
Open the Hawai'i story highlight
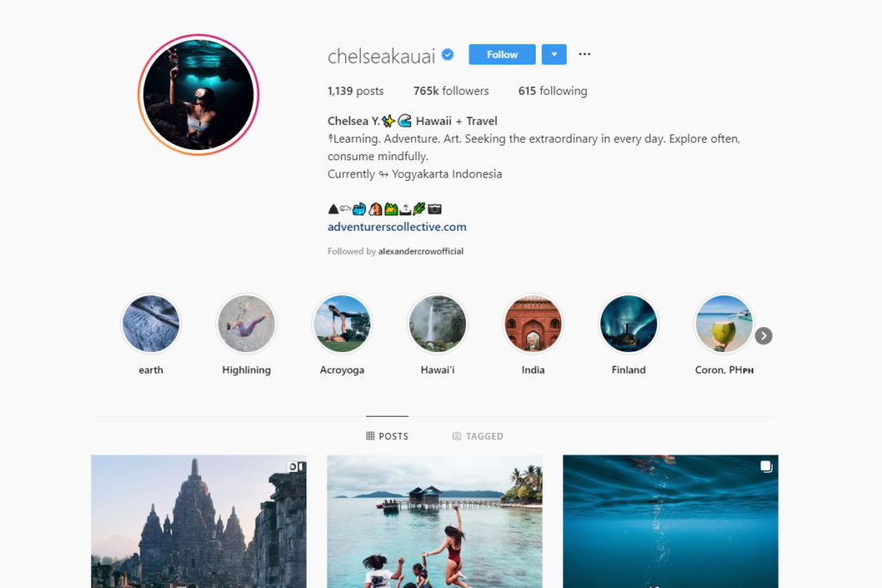click(438, 324)
